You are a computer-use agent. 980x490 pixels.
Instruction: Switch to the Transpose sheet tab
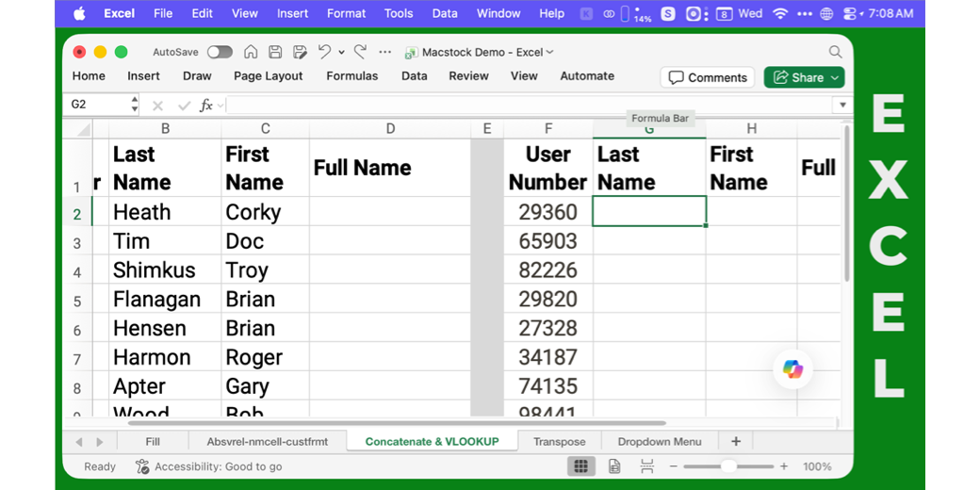coord(560,441)
